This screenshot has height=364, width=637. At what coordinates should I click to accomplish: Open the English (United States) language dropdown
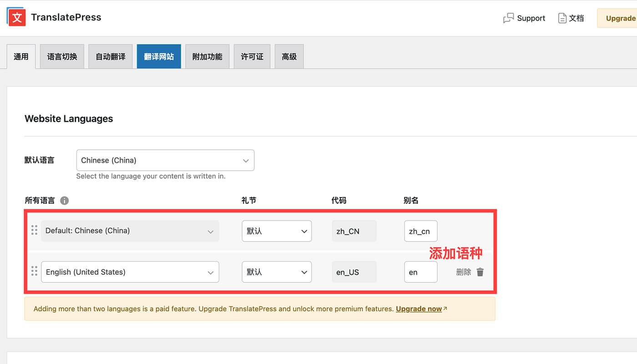130,272
